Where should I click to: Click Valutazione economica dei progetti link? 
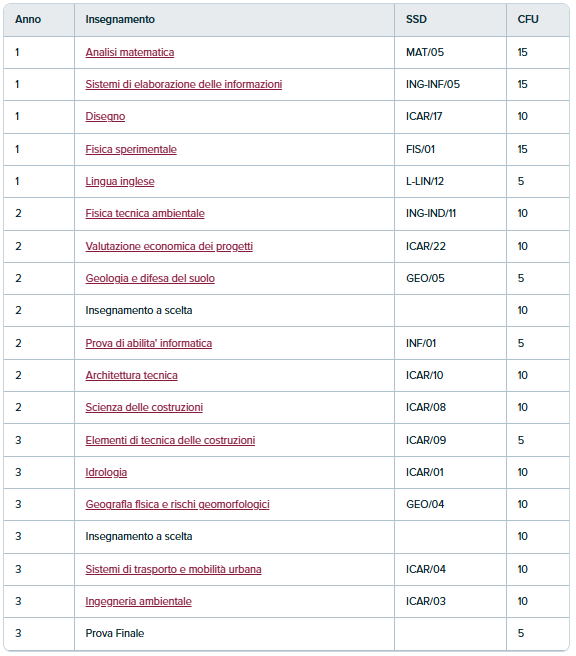tap(169, 246)
